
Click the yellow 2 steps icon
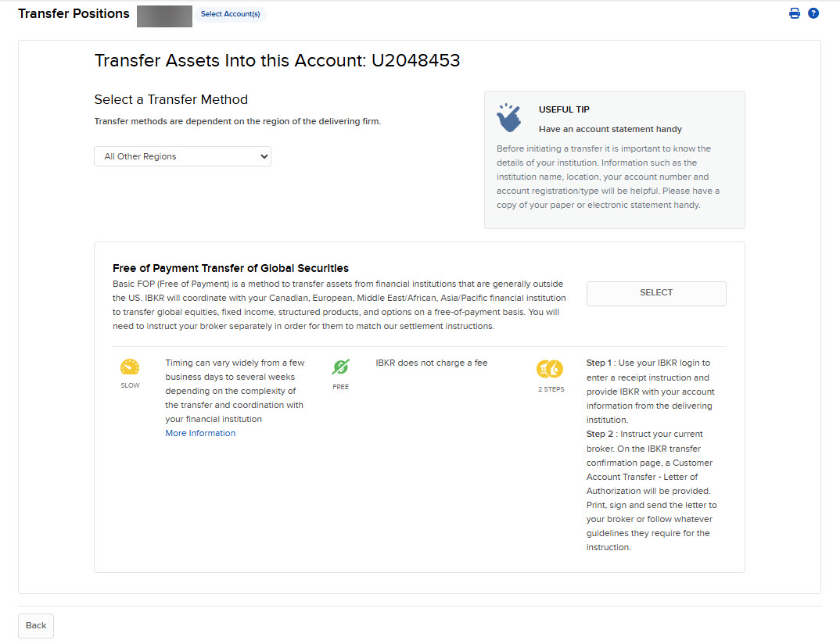(x=550, y=368)
